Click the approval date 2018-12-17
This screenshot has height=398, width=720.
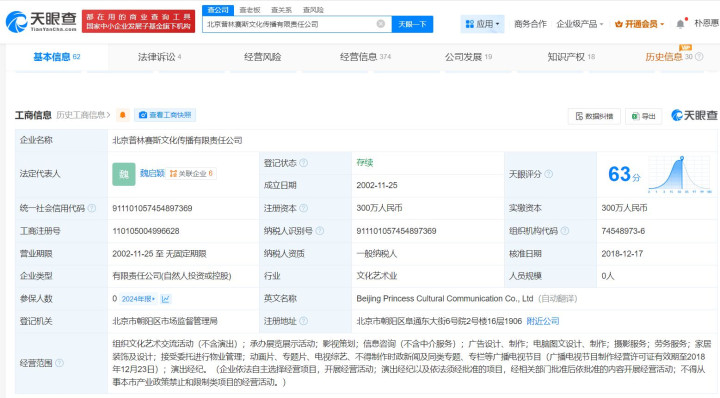tap(622, 253)
